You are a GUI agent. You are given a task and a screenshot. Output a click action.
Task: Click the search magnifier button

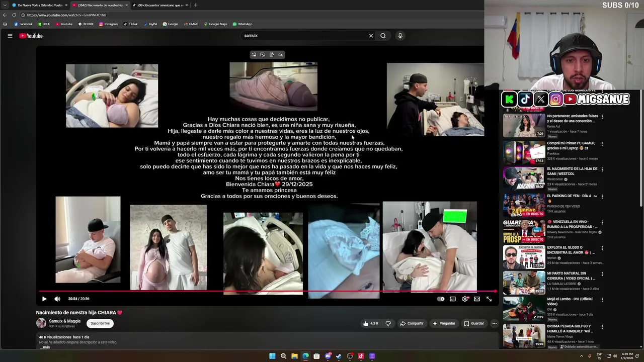383,36
